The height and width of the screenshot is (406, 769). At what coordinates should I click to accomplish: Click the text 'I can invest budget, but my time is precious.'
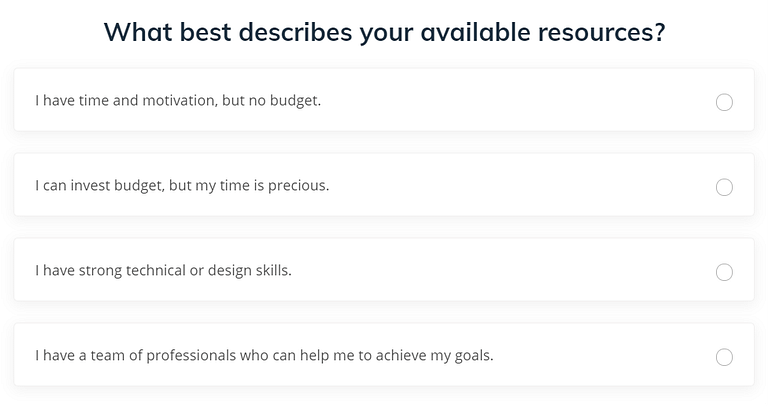coord(182,186)
